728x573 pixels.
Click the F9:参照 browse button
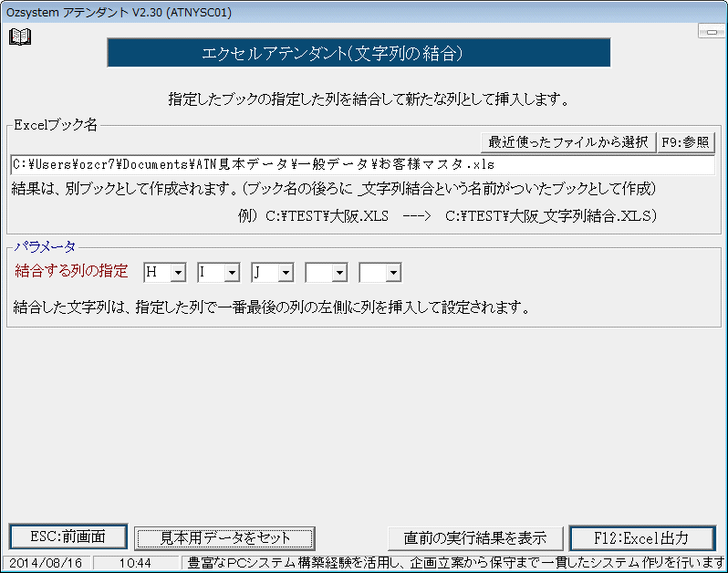[x=685, y=142]
